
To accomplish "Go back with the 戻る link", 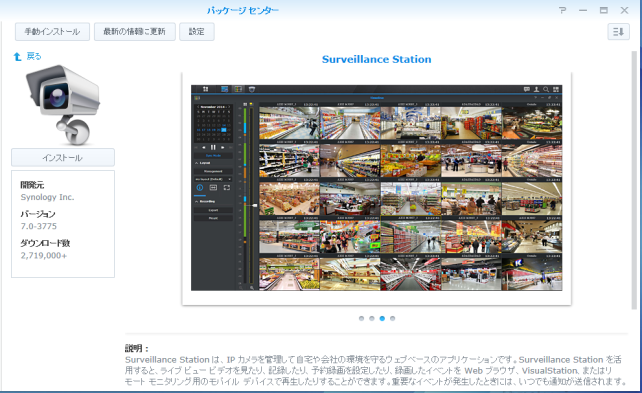I will click(34, 56).
